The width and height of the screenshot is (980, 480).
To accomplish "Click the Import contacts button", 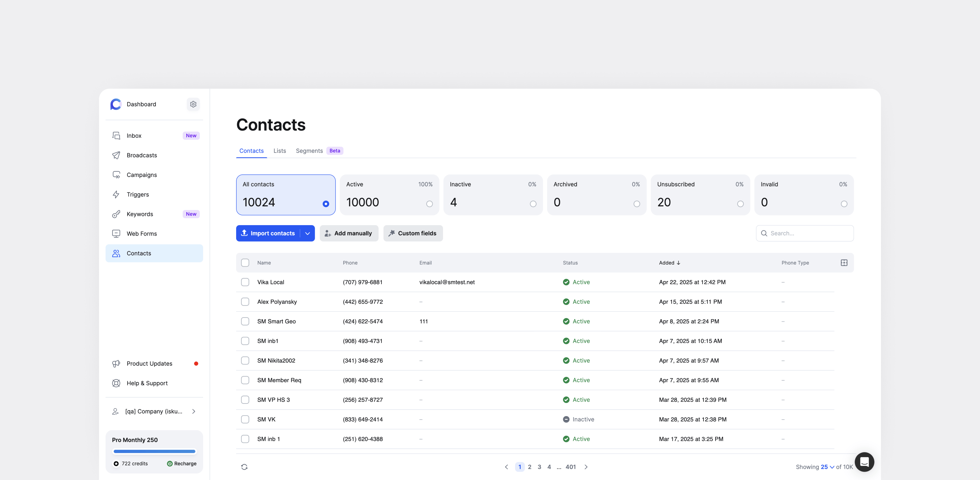I will click(x=268, y=233).
